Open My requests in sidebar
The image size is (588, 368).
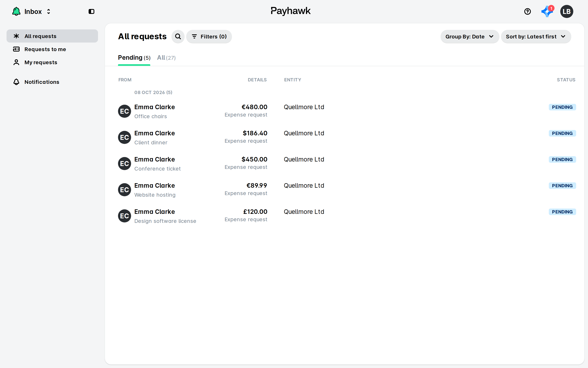click(x=52, y=62)
